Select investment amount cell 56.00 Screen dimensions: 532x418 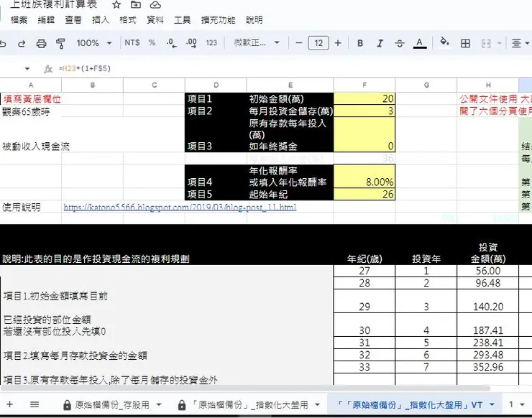[488, 271]
